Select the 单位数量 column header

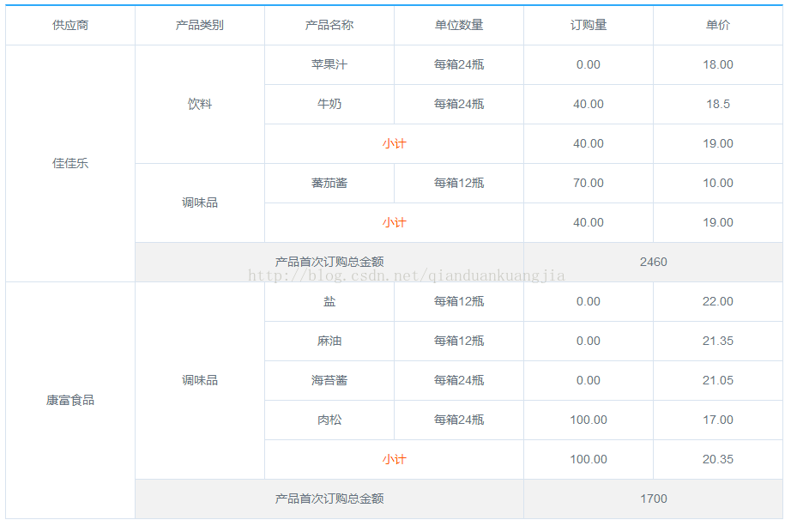coord(458,25)
